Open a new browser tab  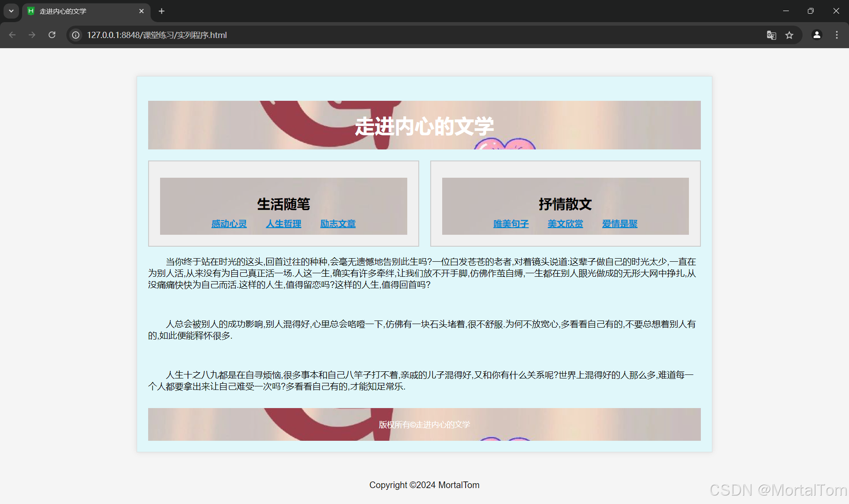(161, 11)
